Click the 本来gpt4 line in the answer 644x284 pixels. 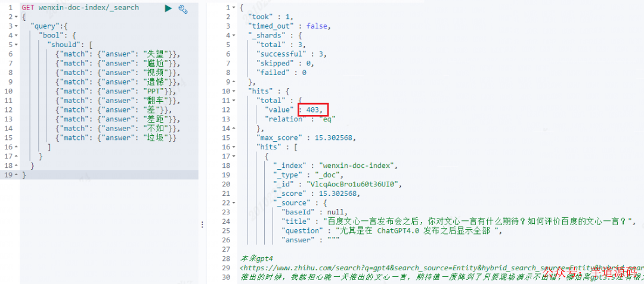coord(256,258)
